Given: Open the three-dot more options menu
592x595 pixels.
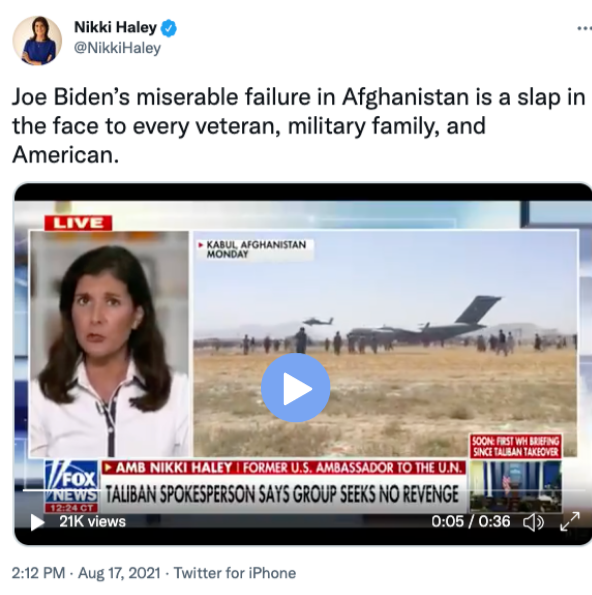Looking at the screenshot, I should click(584, 28).
